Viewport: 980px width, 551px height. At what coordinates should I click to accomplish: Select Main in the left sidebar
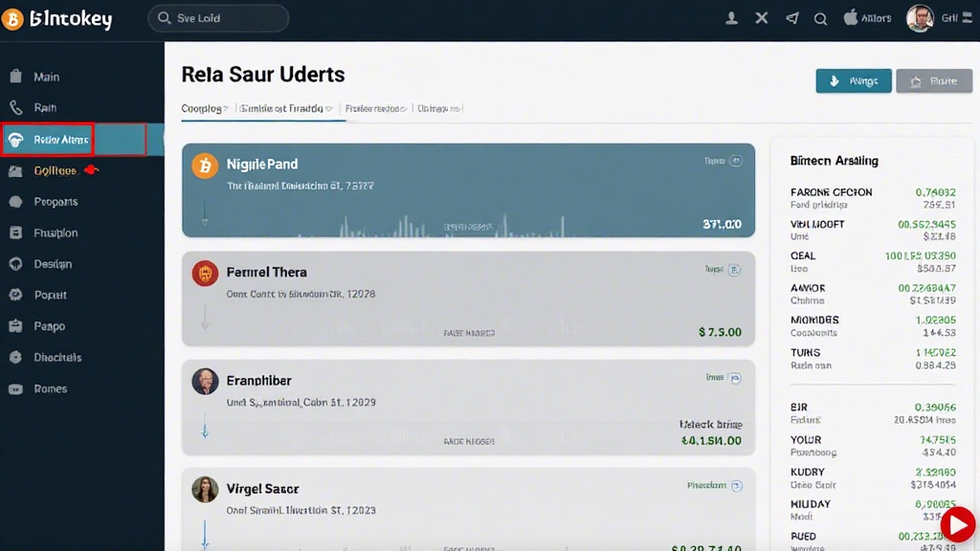pos(46,77)
